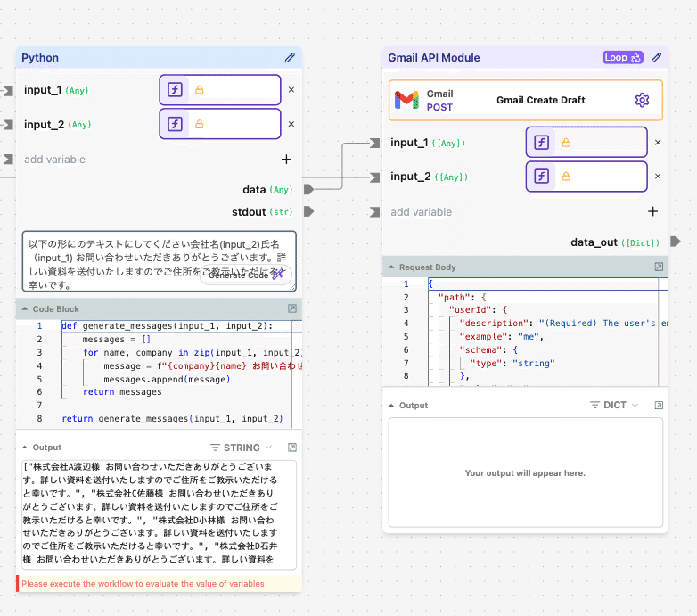
Task: Expand the Python Code Block editor
Action: [x=292, y=309]
